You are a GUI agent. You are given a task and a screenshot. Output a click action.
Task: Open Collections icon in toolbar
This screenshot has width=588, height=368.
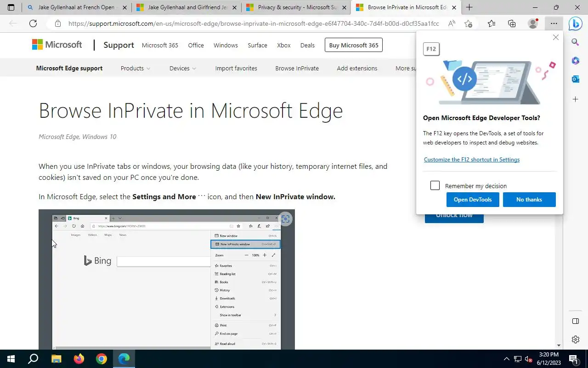click(512, 23)
